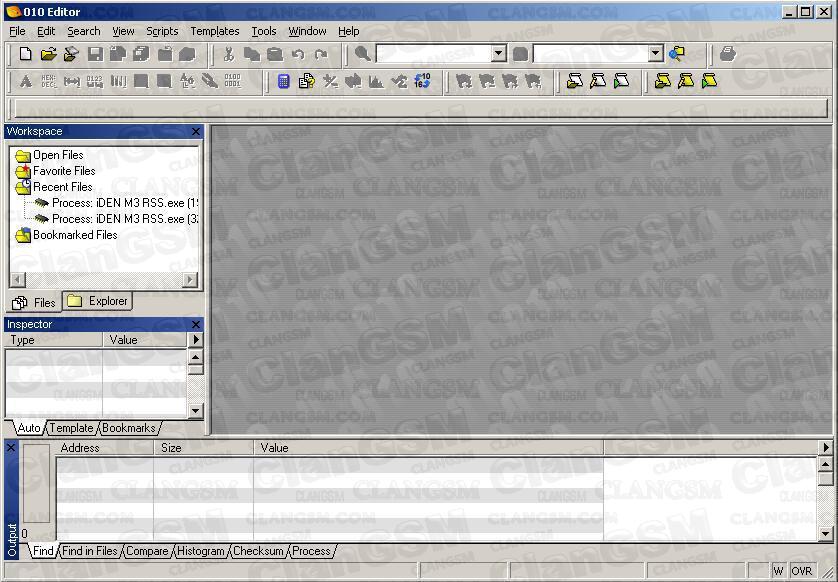Click the arrow beside the Inspector Value column
Screen dimensions: 838x582
[196, 339]
